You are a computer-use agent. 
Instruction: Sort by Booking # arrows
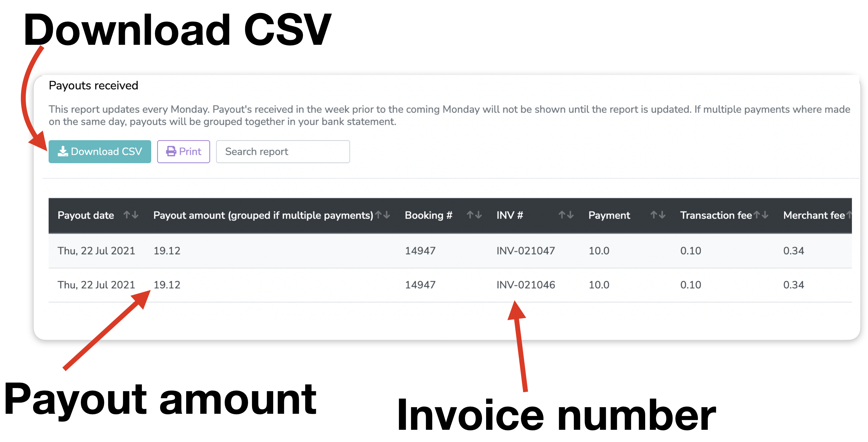pyautogui.click(x=474, y=215)
